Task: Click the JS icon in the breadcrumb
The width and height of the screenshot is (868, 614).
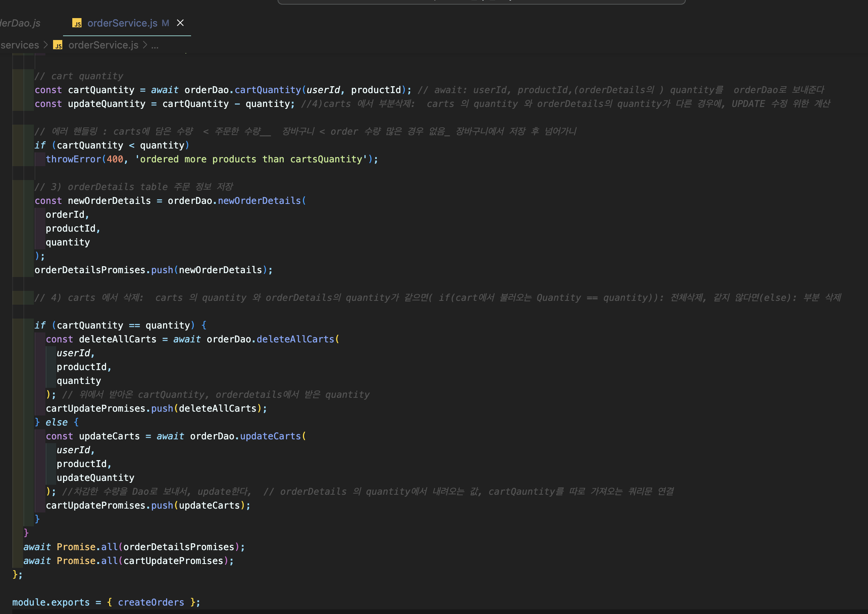Action: point(58,45)
